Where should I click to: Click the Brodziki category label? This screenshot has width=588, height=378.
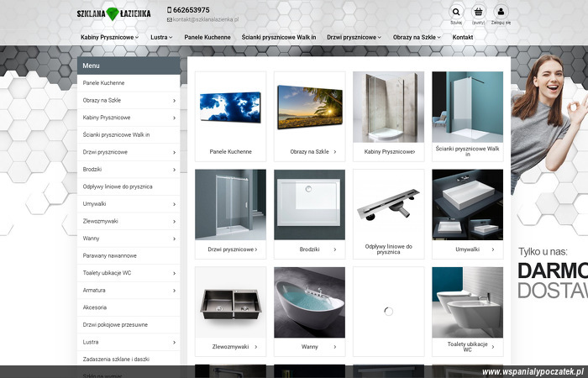pyautogui.click(x=309, y=249)
